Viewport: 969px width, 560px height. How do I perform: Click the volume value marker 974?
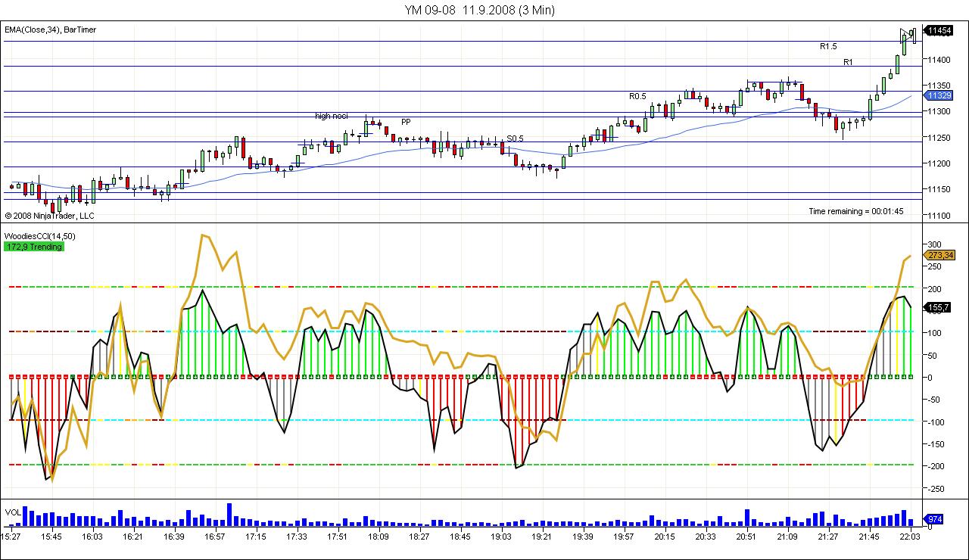pos(935,519)
